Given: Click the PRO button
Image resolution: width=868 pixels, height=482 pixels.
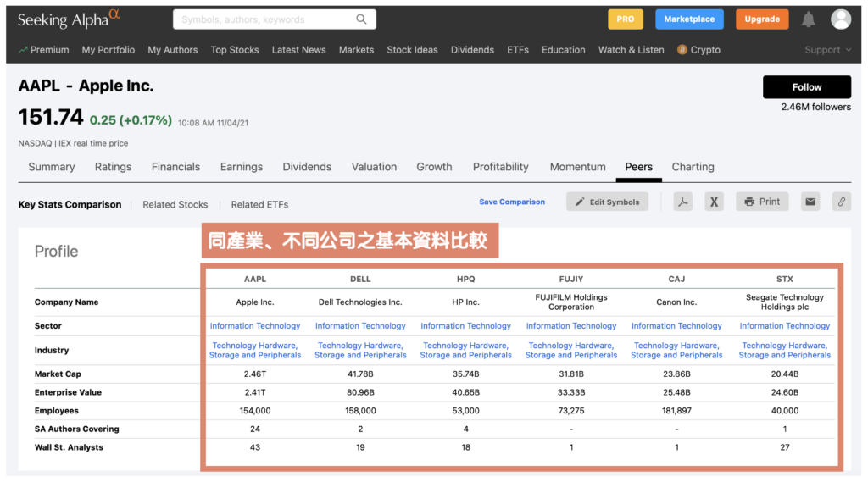Looking at the screenshot, I should point(626,19).
